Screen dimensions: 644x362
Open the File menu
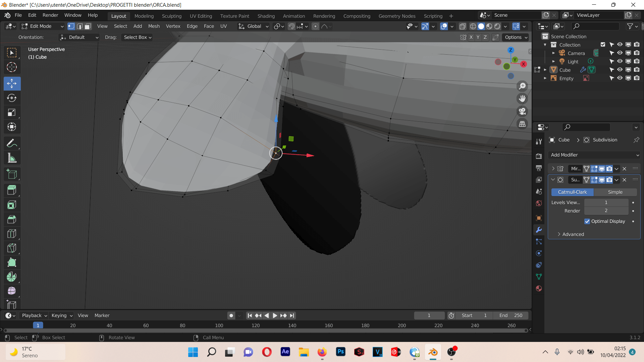(x=18, y=15)
